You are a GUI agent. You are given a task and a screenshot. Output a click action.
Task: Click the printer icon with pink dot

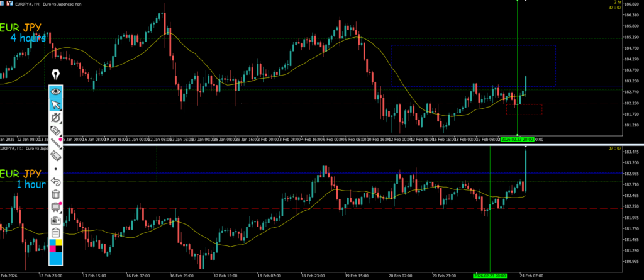57,207
